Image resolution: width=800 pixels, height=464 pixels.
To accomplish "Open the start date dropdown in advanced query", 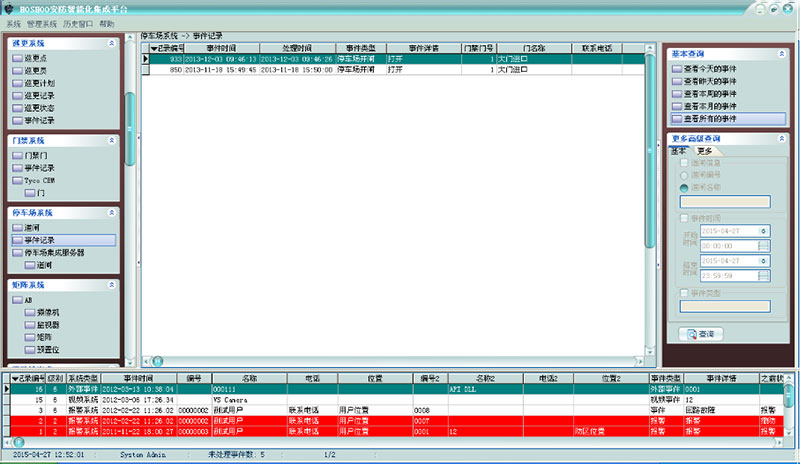I will tap(764, 230).
